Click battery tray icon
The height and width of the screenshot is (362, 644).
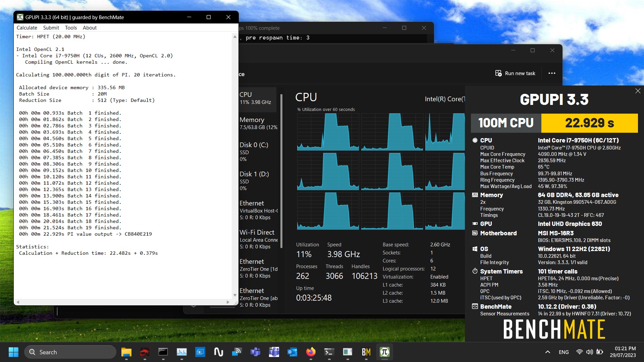click(600, 352)
